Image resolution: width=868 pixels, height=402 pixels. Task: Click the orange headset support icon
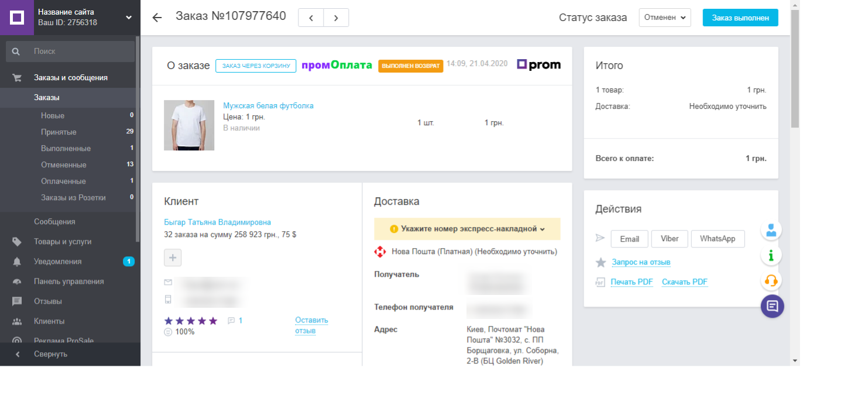[771, 280]
